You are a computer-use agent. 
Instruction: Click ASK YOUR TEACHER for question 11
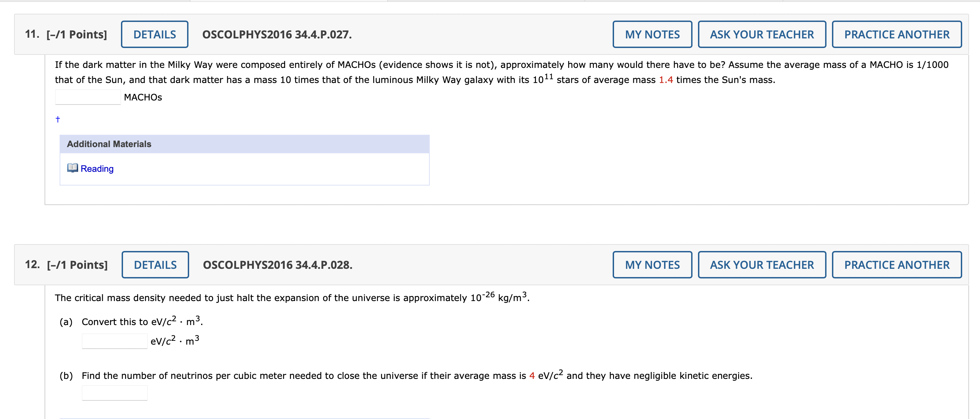762,34
